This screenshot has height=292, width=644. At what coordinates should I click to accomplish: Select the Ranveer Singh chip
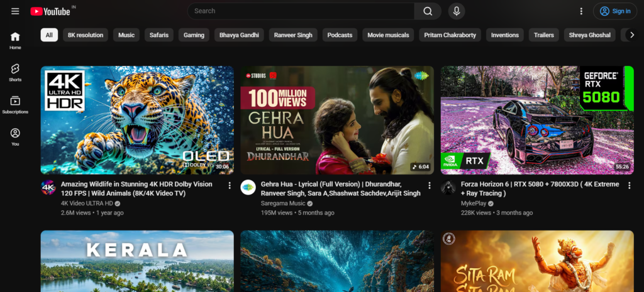(293, 35)
